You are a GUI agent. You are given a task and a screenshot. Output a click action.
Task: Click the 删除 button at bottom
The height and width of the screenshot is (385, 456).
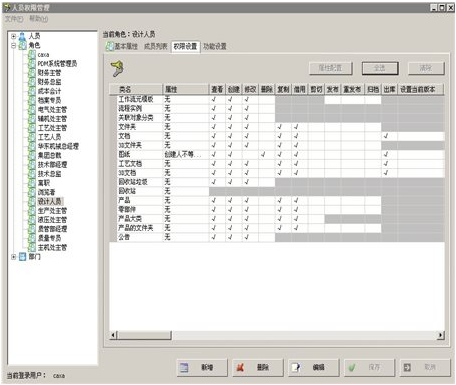(257, 367)
